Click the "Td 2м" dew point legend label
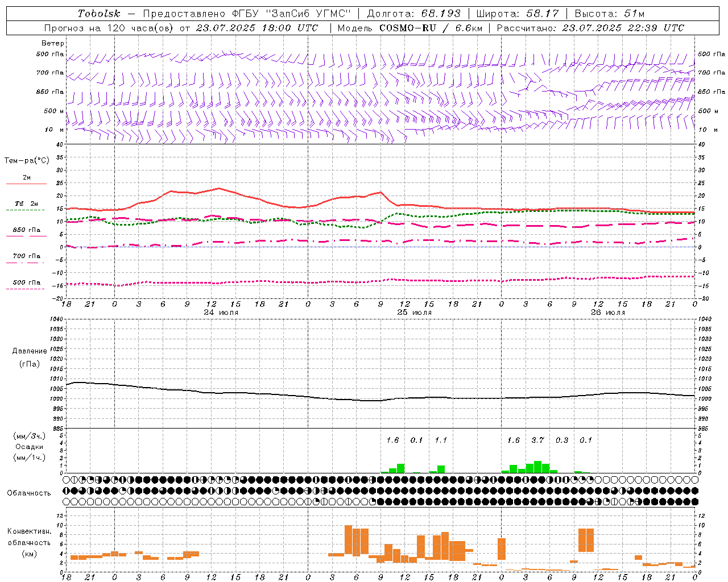 [27, 203]
